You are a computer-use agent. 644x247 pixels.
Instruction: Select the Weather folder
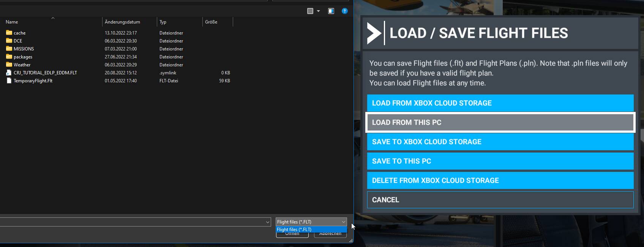[x=22, y=65]
